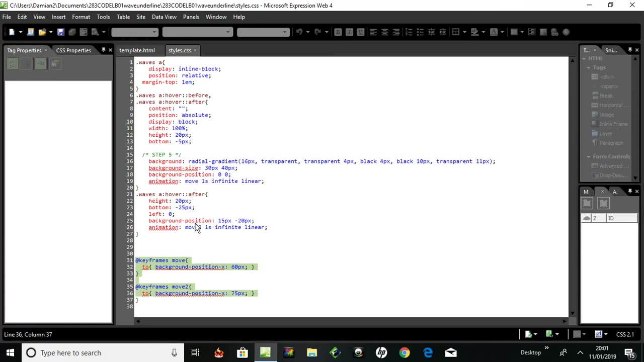Close the styles.css tab
Image resolution: width=644 pixels, height=362 pixels.
click(x=195, y=50)
